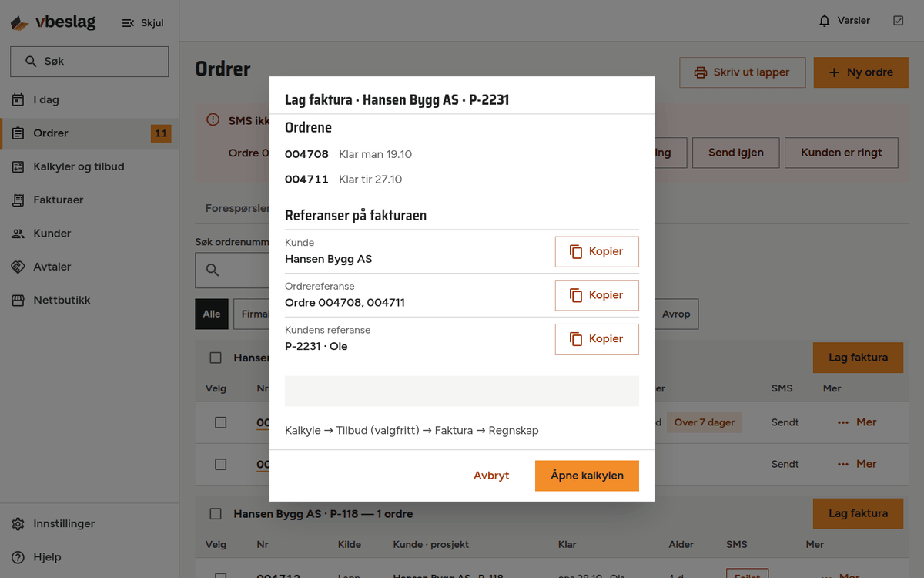Open Innstillinger via the gear icon
The width and height of the screenshot is (924, 578).
point(18,524)
